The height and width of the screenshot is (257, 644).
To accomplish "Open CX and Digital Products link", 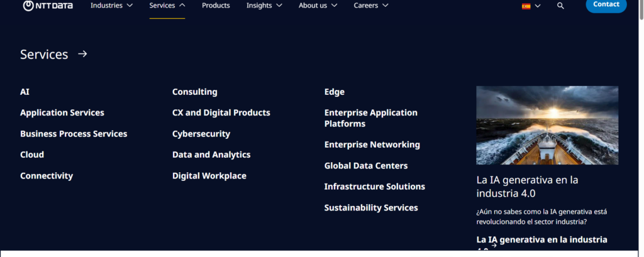I will click(221, 112).
